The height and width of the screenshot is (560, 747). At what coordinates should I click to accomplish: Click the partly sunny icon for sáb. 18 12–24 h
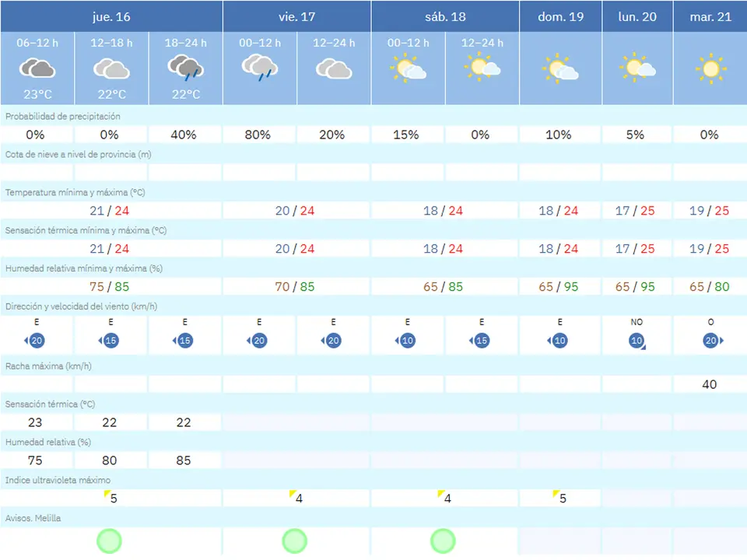(482, 67)
